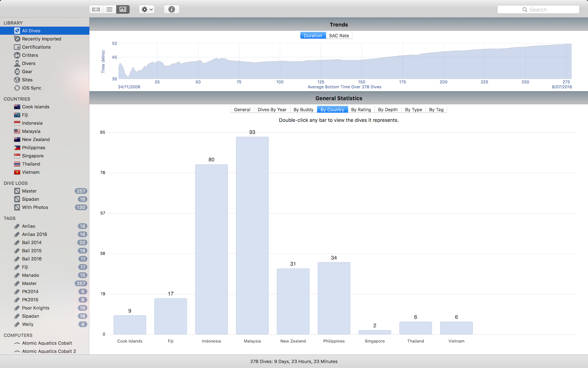Click in the Search field
Screen dimensions: 588x368
(x=538, y=10)
